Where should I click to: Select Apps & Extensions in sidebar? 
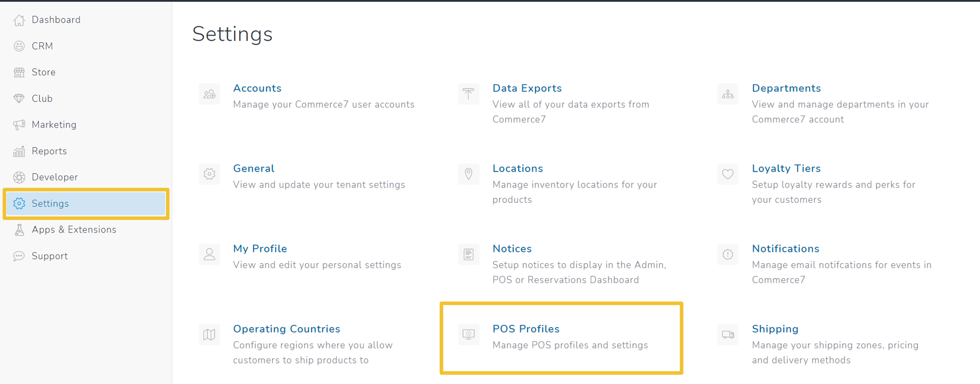[x=73, y=230]
